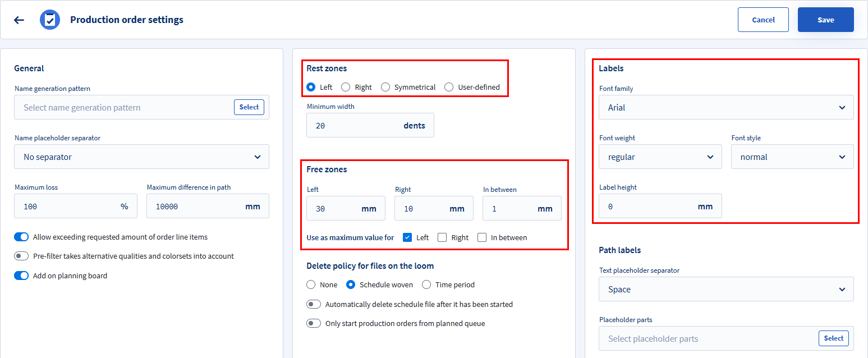Click the Path labels heading

tap(620, 250)
